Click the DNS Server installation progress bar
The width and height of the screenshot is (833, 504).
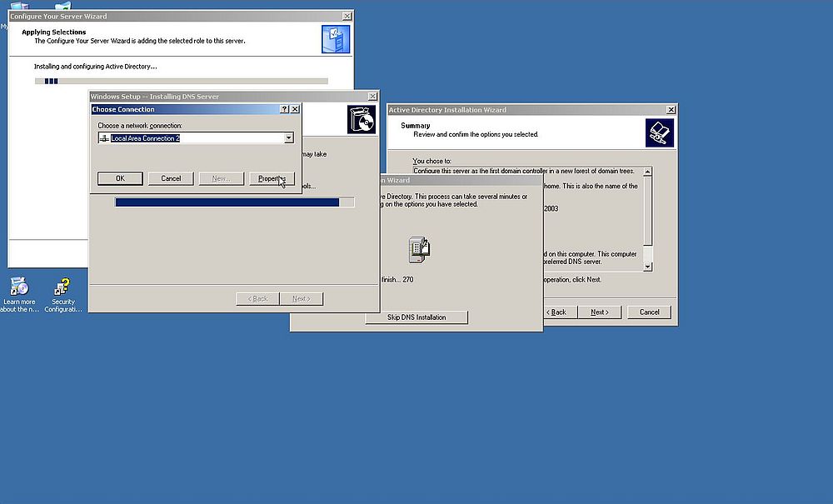(x=234, y=202)
